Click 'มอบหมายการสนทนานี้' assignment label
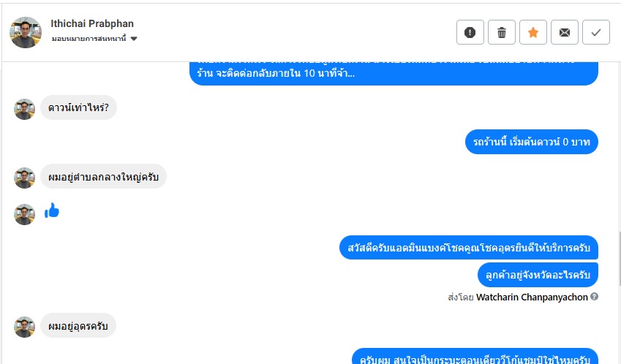Screen dimensions: 621x364 pyautogui.click(x=89, y=39)
